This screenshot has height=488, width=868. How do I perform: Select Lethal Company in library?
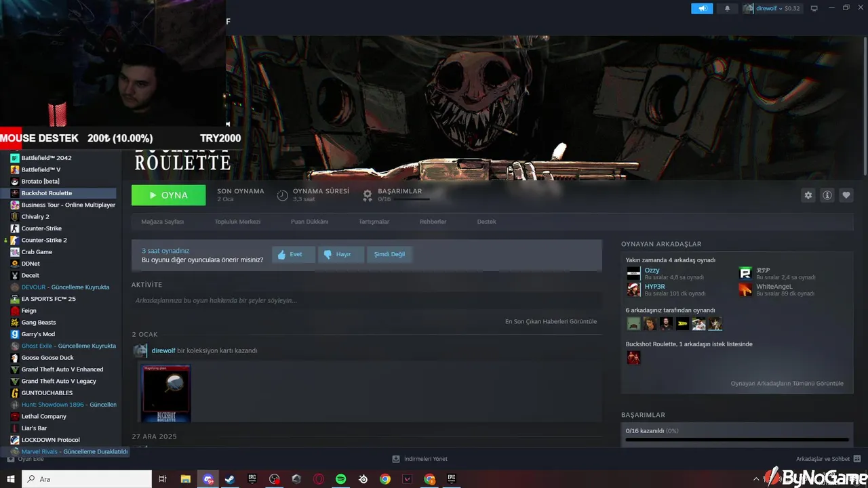[x=43, y=416]
